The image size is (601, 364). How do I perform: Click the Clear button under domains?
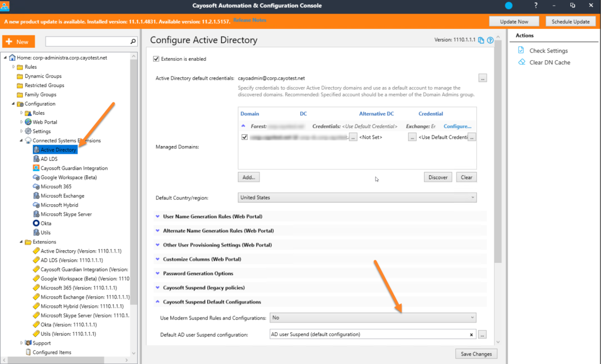point(467,177)
